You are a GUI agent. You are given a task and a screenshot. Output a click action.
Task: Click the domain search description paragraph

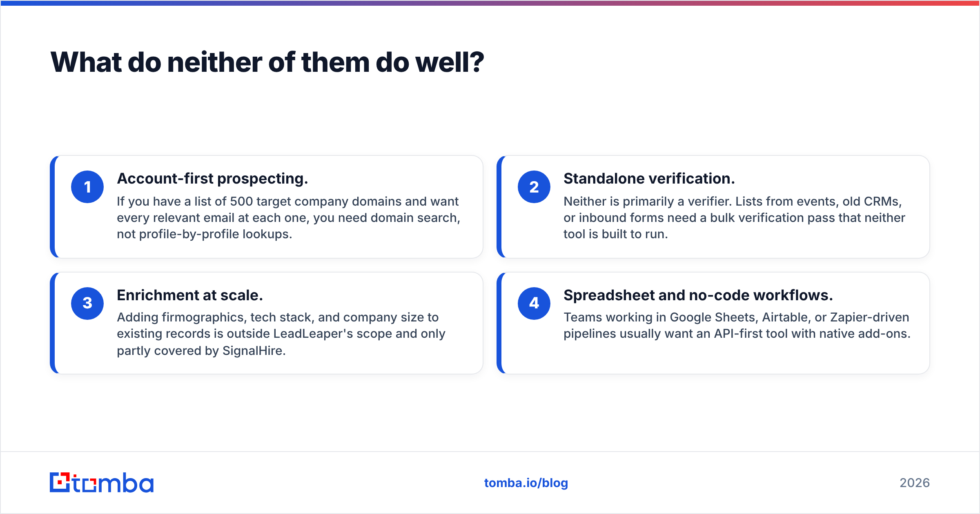tap(288, 218)
